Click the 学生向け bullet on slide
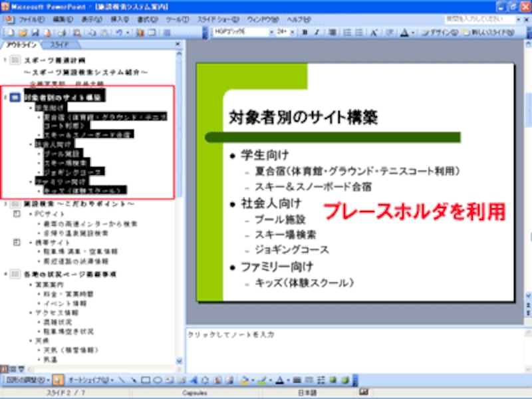 click(x=265, y=155)
